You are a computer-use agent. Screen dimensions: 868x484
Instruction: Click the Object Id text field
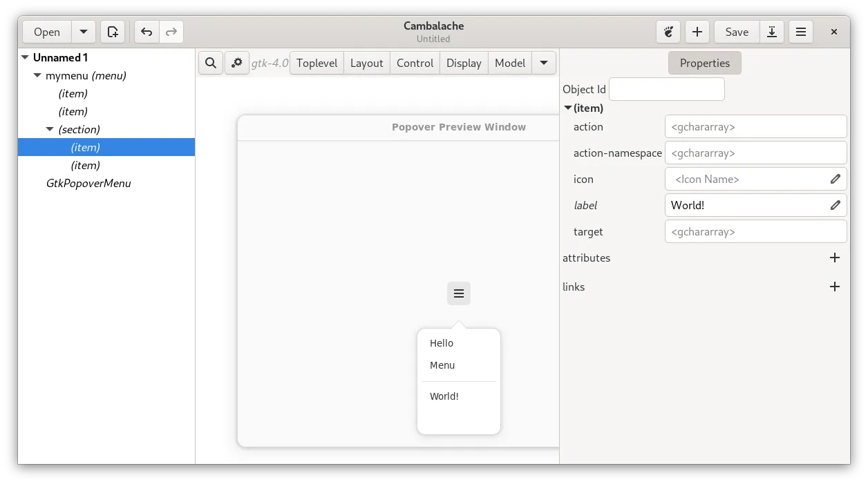(x=666, y=89)
